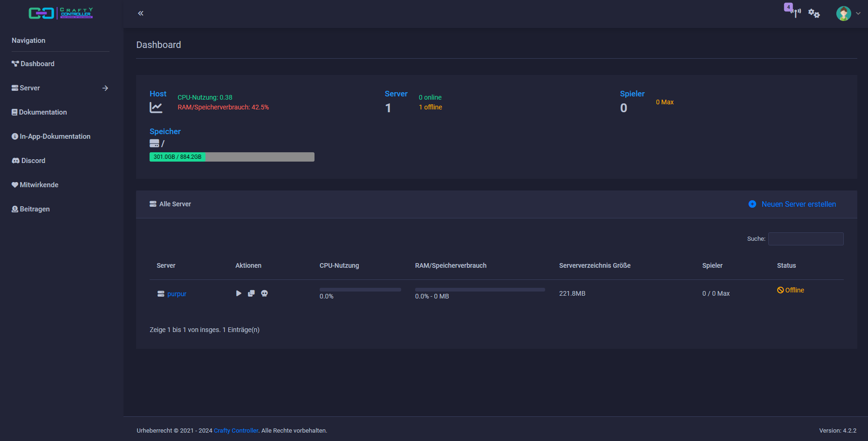868x441 pixels.
Task: Click the Crafty Controller footer link
Action: [236, 431]
